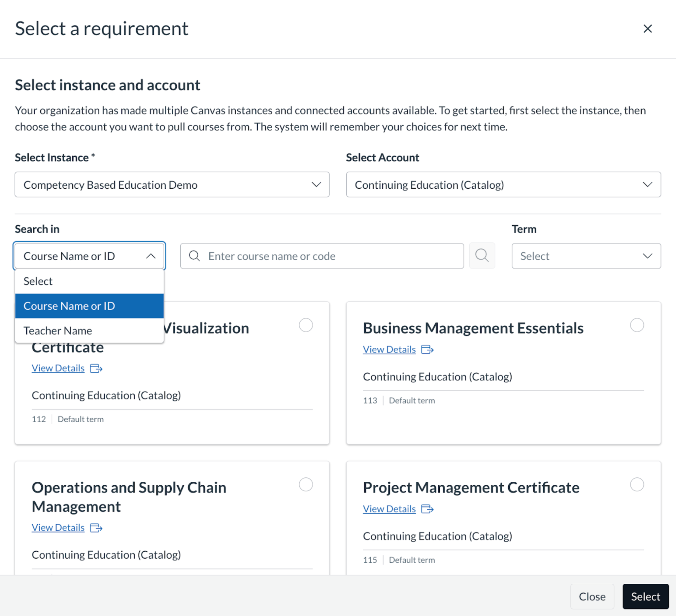The height and width of the screenshot is (616, 676).
Task: Expand the Term select dropdown
Action: click(586, 256)
